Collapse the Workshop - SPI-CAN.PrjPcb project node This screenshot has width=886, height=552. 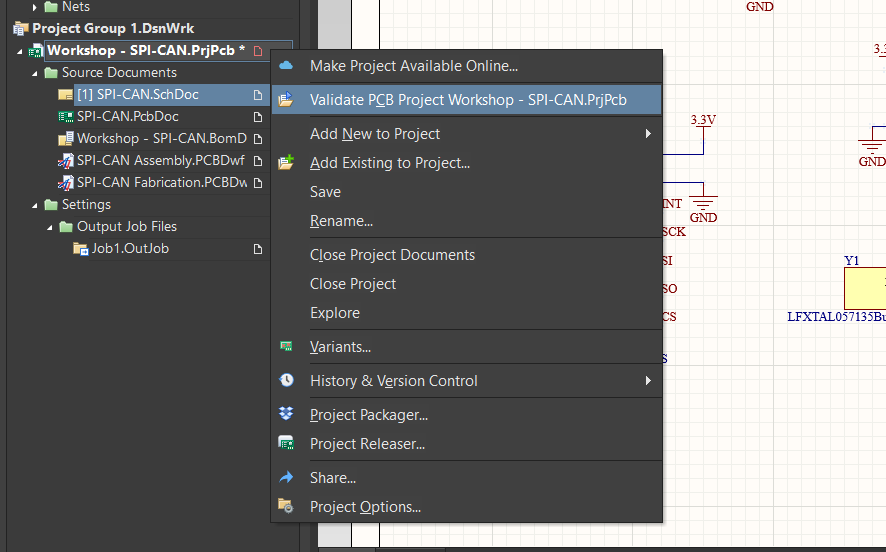[x=20, y=51]
